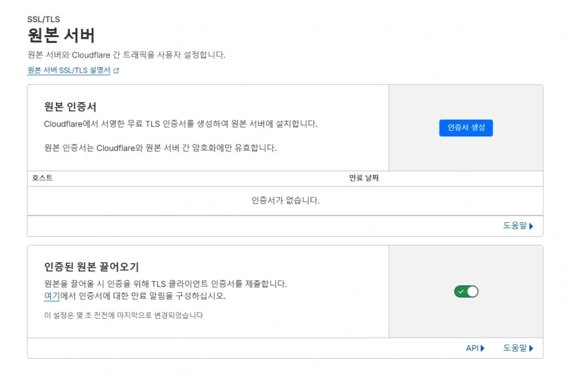Expand 도움말 in the 원본 인증서 card
Image resolution: width=568 pixels, height=392 pixels.
[518, 226]
